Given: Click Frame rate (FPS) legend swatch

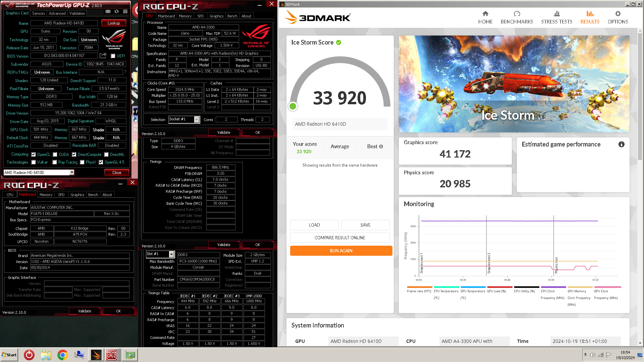Looking at the screenshot, I should [x=419, y=287].
